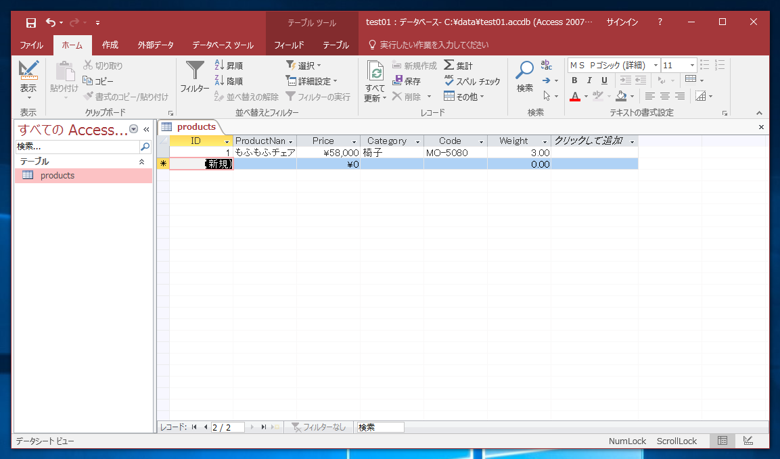Screen dimensions: 780x459
Task: Open the 外部データ ribbon tab
Action: point(156,45)
